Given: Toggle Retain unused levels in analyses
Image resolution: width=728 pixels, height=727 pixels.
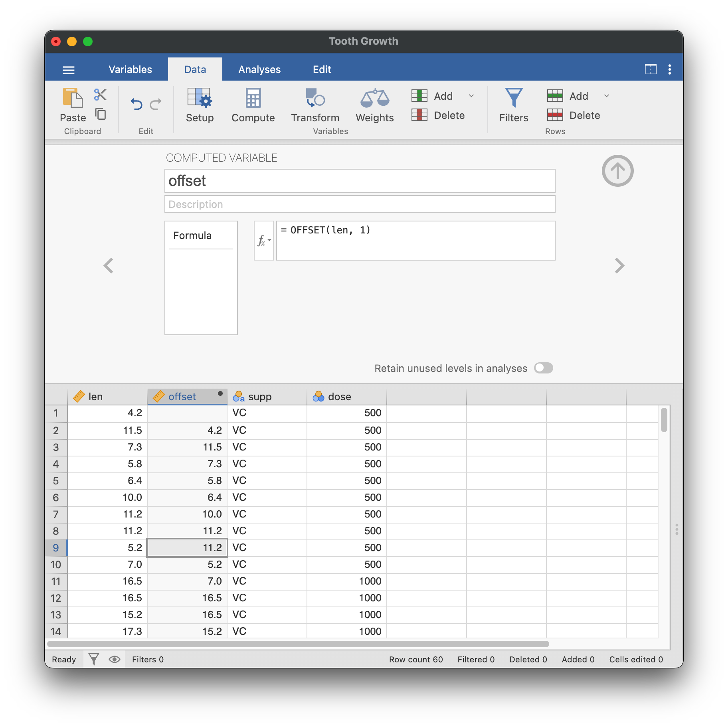Looking at the screenshot, I should point(543,368).
